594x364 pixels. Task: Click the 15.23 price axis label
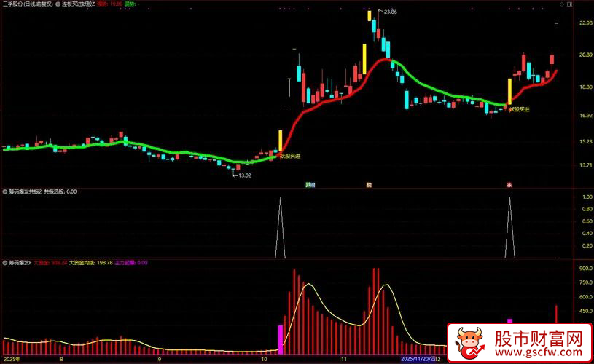tap(586, 141)
